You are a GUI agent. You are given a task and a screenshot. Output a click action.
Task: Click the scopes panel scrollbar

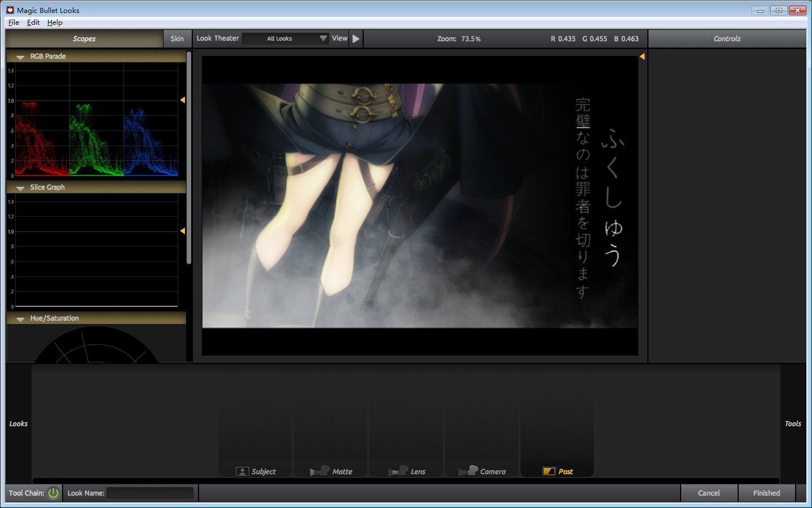point(189,158)
